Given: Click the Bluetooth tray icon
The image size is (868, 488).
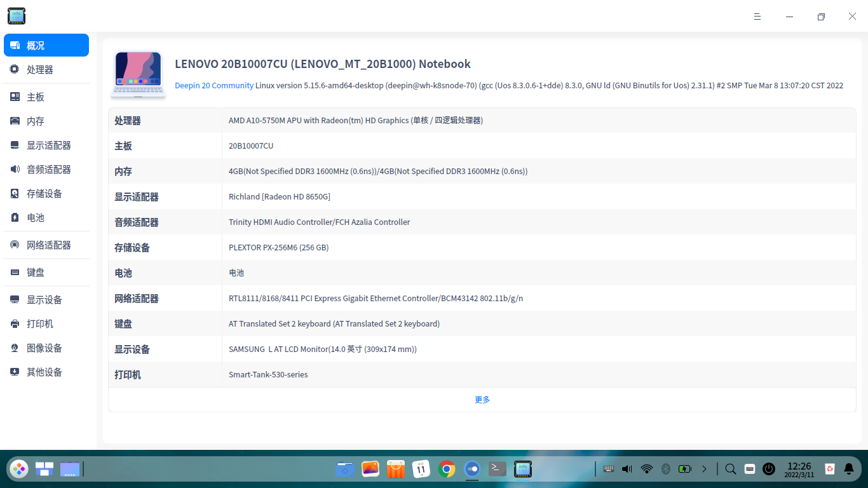Looking at the screenshot, I should coord(666,469).
